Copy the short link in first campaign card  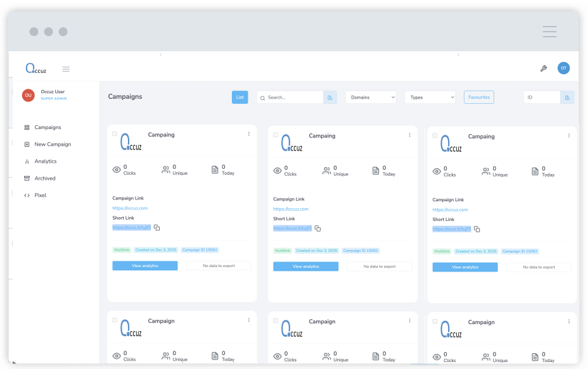tap(157, 228)
